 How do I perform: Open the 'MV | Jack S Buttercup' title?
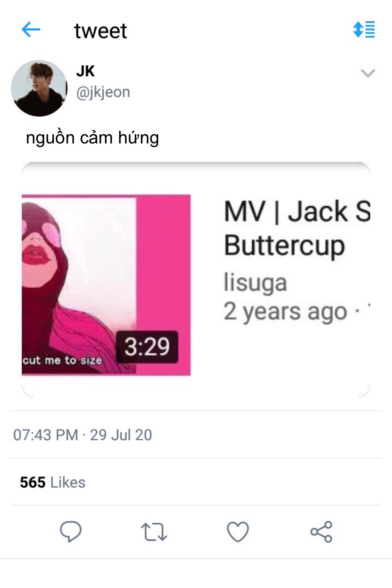pyautogui.click(x=297, y=228)
